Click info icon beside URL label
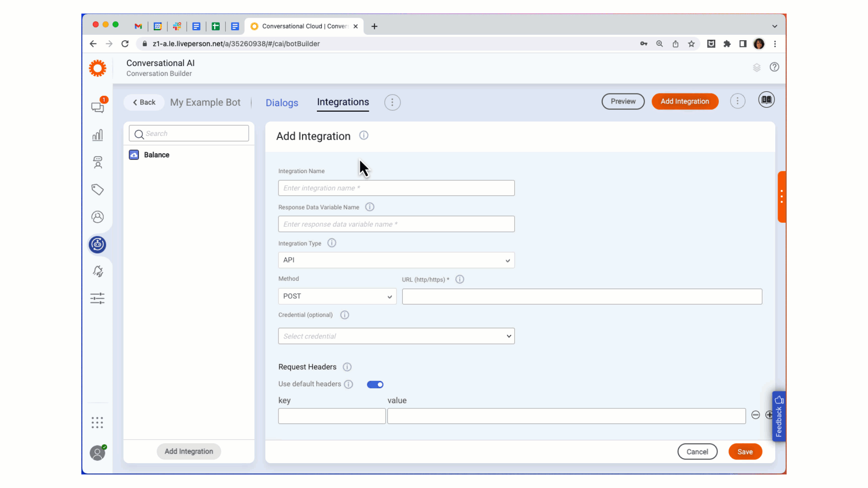This screenshot has width=868, height=488. (460, 279)
